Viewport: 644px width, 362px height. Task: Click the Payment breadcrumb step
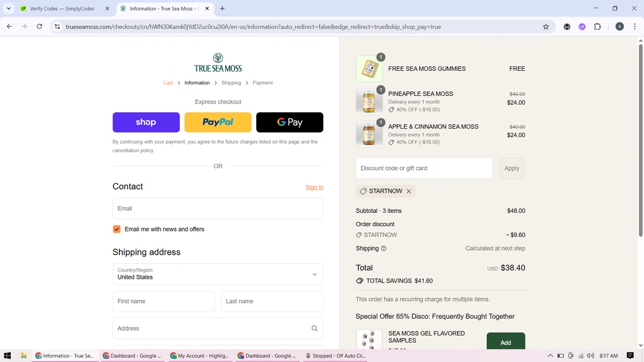263,83
